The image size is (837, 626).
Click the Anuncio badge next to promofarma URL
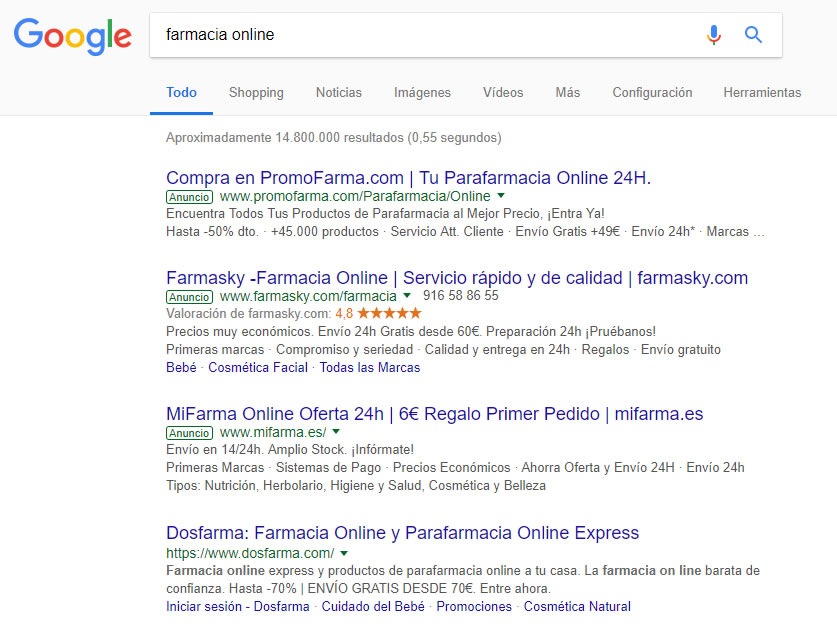tap(189, 197)
